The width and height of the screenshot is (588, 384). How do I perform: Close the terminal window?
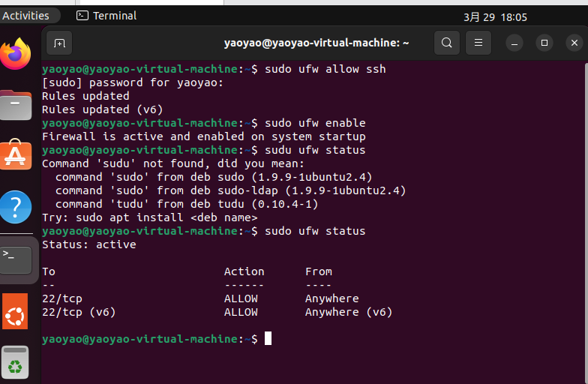click(574, 43)
